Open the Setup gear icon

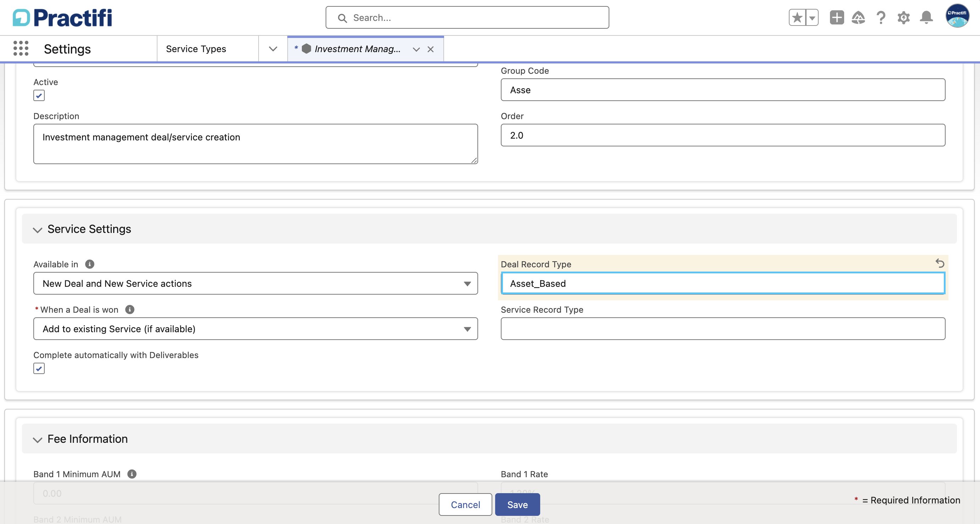click(x=903, y=17)
